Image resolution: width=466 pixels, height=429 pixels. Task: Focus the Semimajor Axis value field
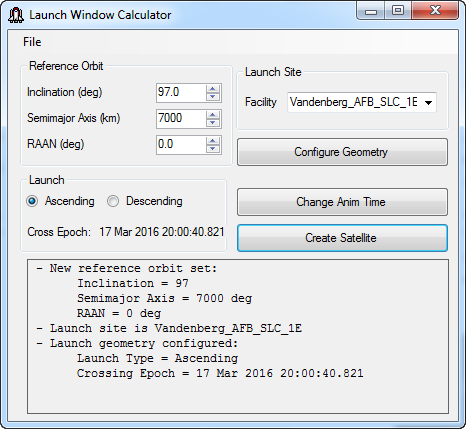(181, 119)
